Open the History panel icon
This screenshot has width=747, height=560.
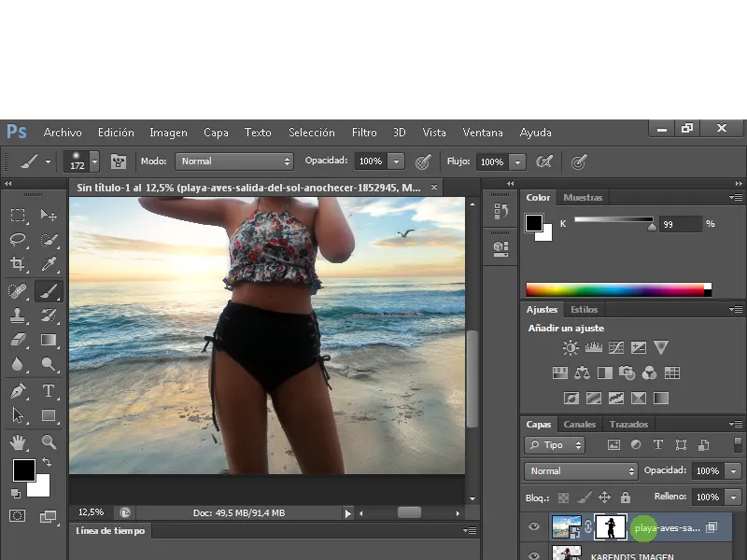[x=500, y=211]
